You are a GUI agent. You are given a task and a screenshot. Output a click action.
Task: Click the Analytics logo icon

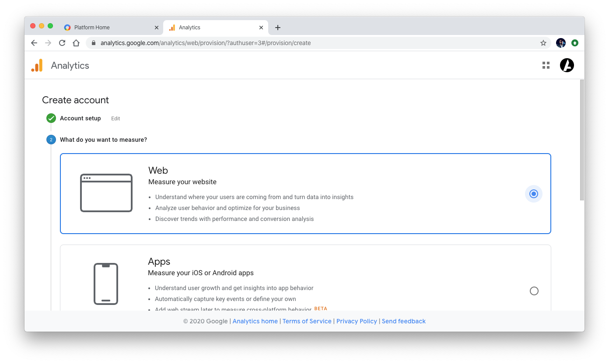click(37, 65)
